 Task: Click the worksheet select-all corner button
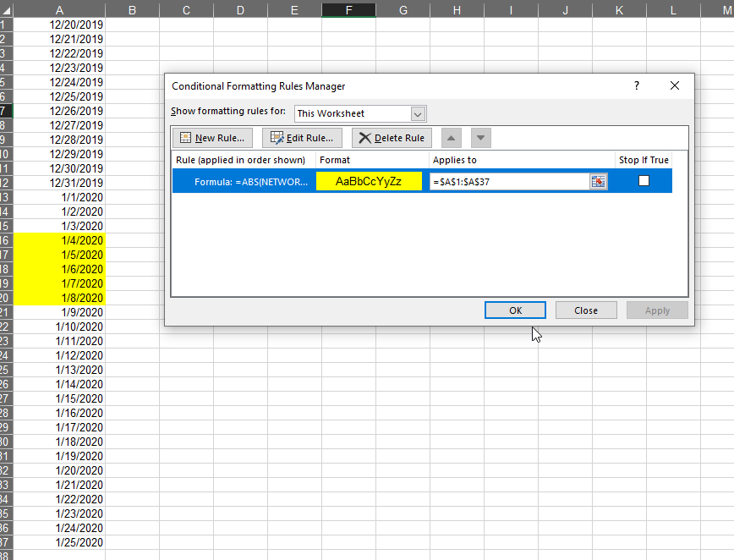click(8, 8)
